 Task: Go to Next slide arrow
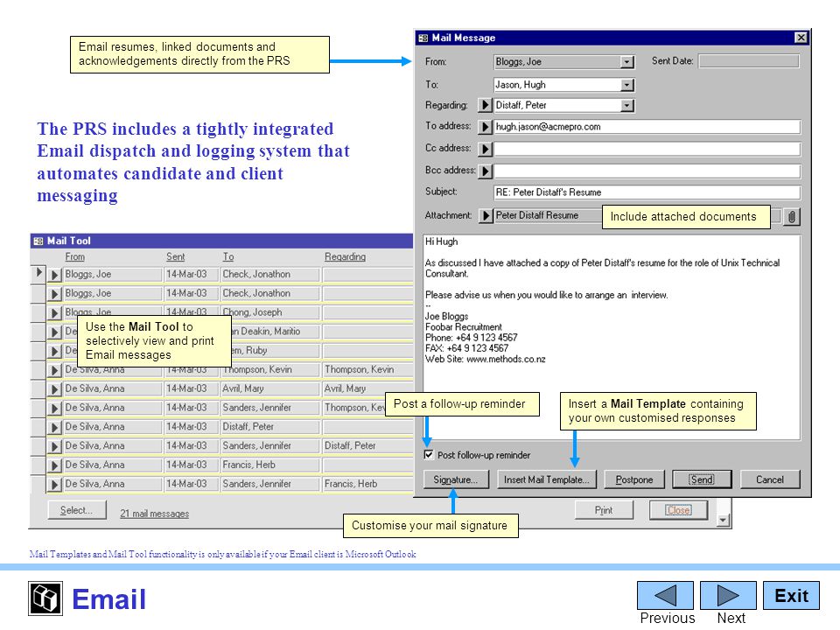[x=728, y=595]
